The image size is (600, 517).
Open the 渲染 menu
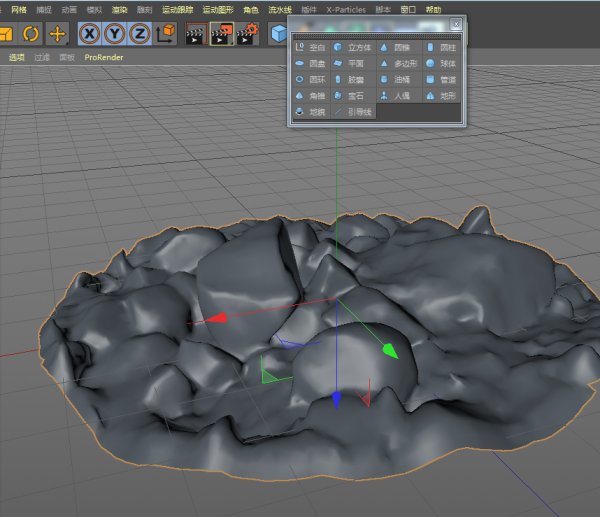[x=119, y=10]
